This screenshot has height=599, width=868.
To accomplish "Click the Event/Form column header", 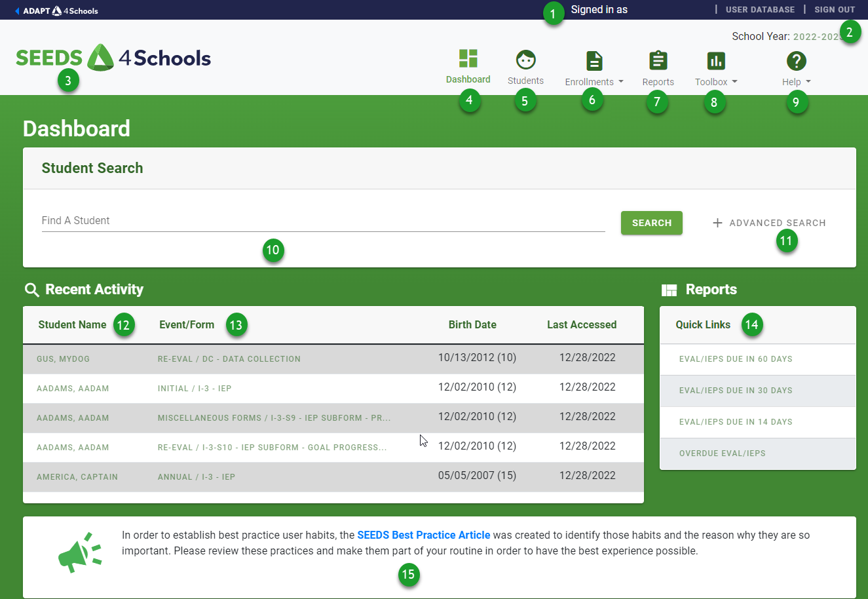I will [x=187, y=325].
